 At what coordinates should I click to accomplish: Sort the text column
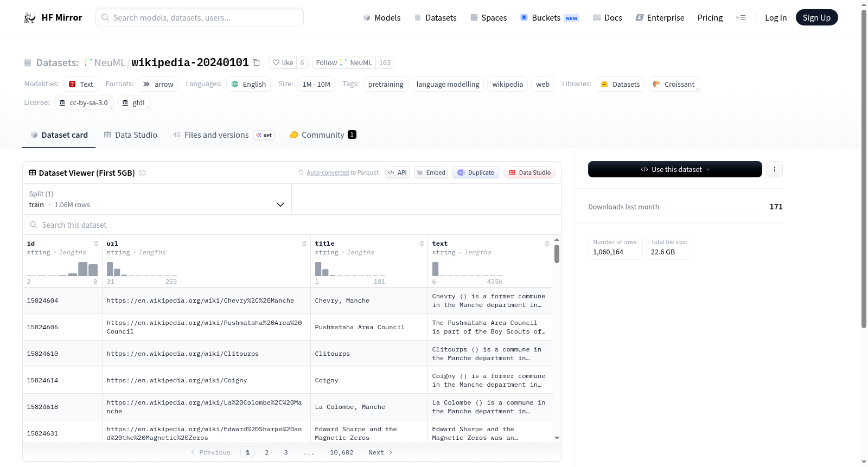tap(547, 244)
